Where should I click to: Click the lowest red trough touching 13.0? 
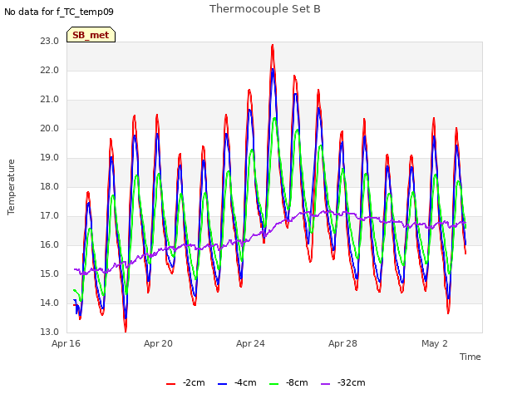tap(126, 330)
